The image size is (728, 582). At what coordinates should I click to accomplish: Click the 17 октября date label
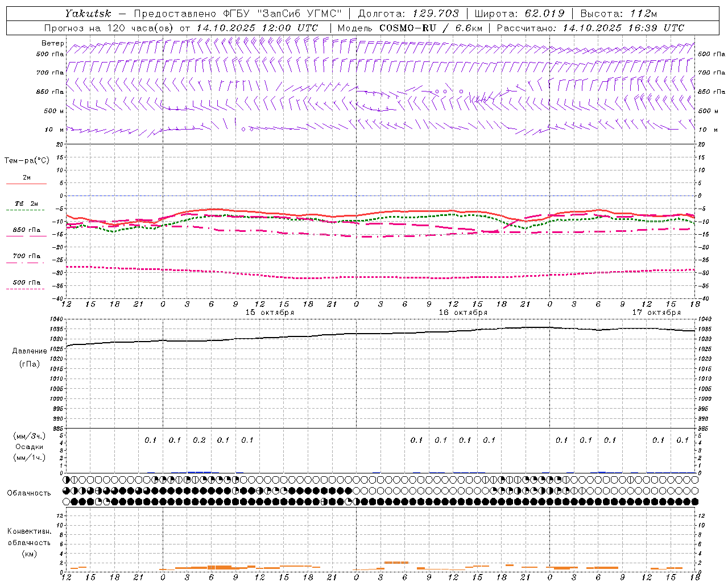tap(656, 313)
